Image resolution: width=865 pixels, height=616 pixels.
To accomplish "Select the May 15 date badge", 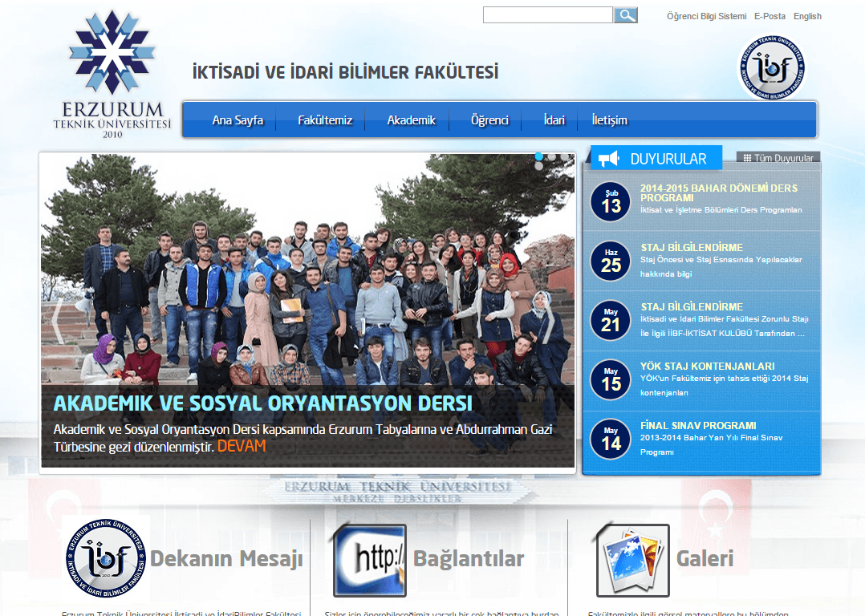I will pyautogui.click(x=611, y=380).
